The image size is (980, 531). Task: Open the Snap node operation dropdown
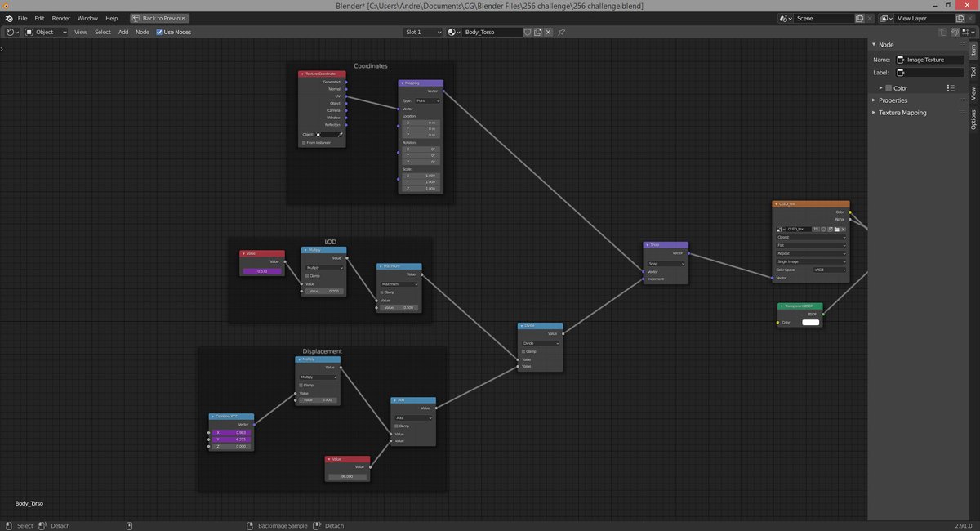click(666, 263)
